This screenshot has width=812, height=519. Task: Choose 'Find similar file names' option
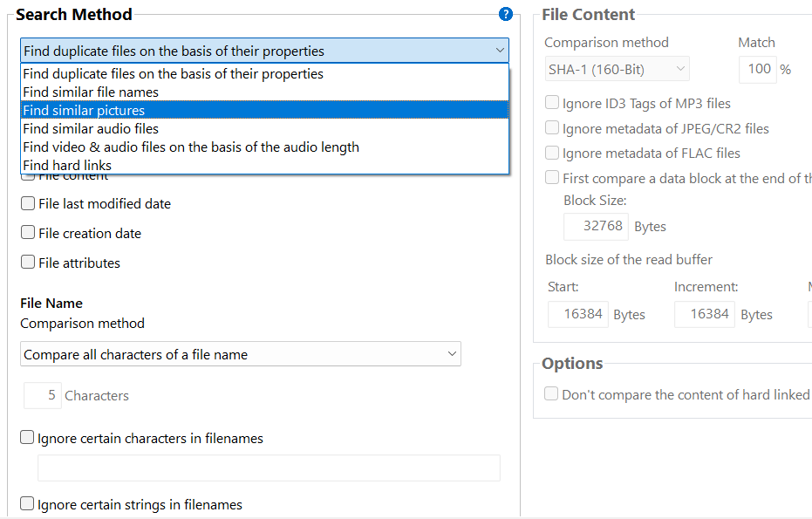(91, 92)
